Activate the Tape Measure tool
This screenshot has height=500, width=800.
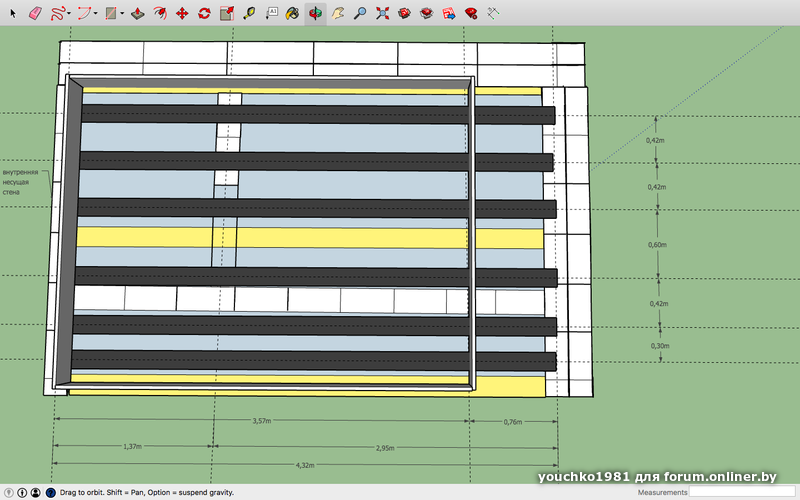coord(248,14)
